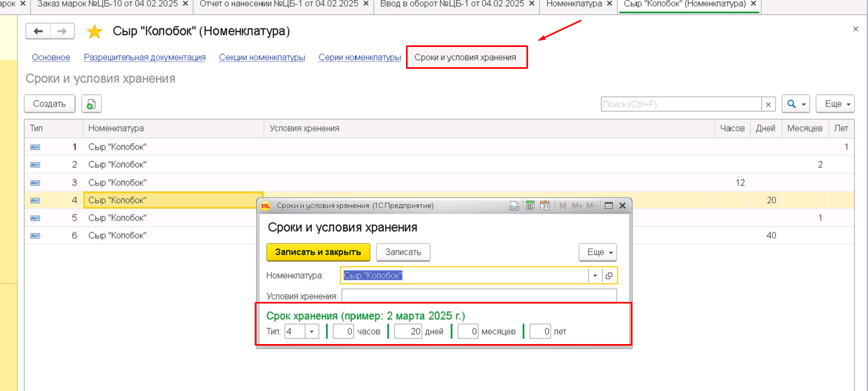Click the row icon of record 4
The height and width of the screenshot is (391, 868).
35,201
